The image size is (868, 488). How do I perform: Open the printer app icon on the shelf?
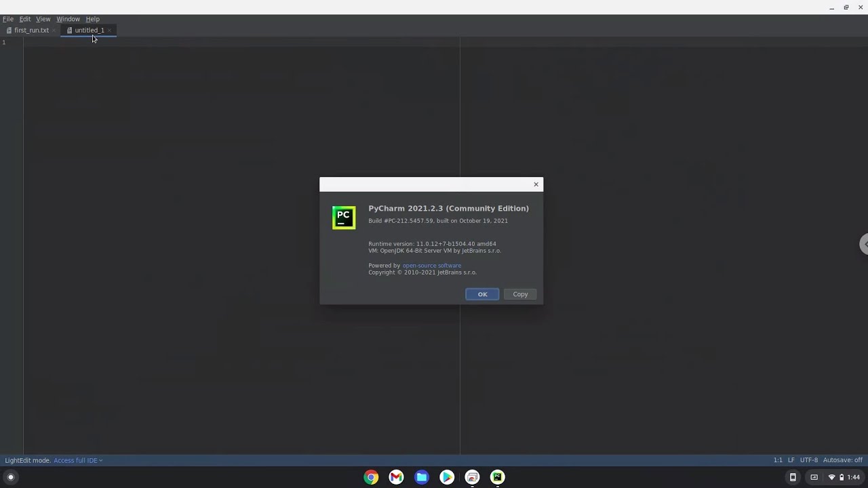point(473,477)
